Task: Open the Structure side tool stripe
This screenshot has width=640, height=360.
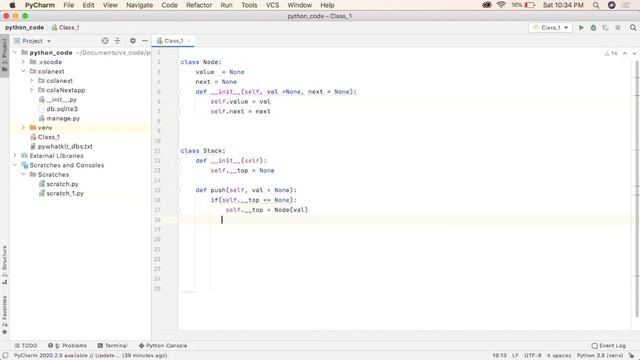Action: pyautogui.click(x=4, y=265)
